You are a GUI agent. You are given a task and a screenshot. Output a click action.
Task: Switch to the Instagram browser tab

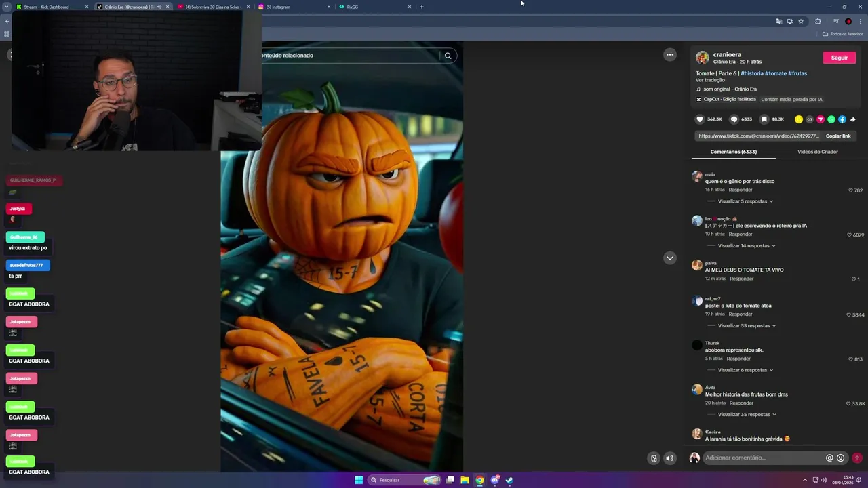click(294, 7)
